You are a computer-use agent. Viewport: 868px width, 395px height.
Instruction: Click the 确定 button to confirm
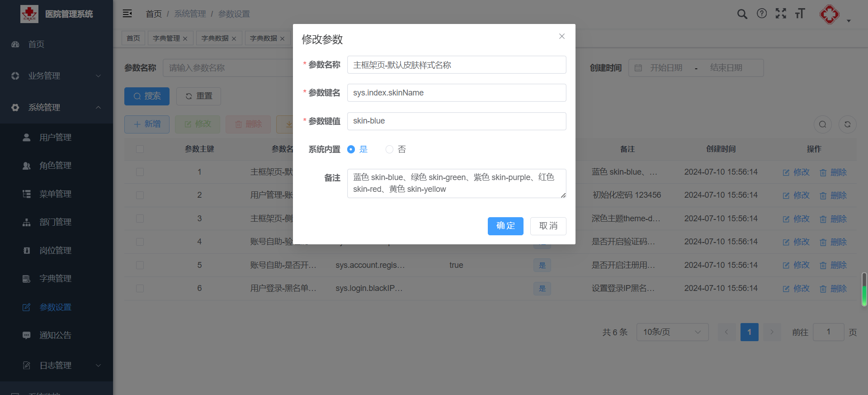505,226
